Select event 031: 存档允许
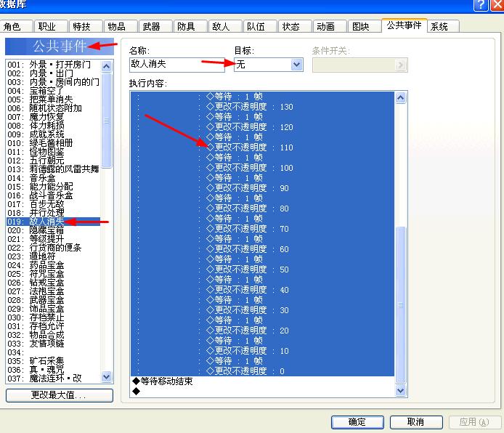This screenshot has height=433, width=504. 53,326
